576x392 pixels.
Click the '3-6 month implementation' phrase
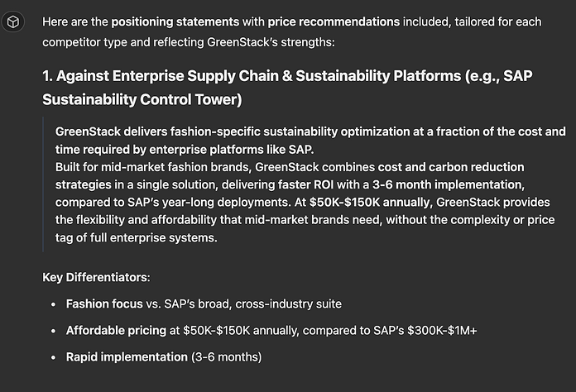tap(449, 184)
